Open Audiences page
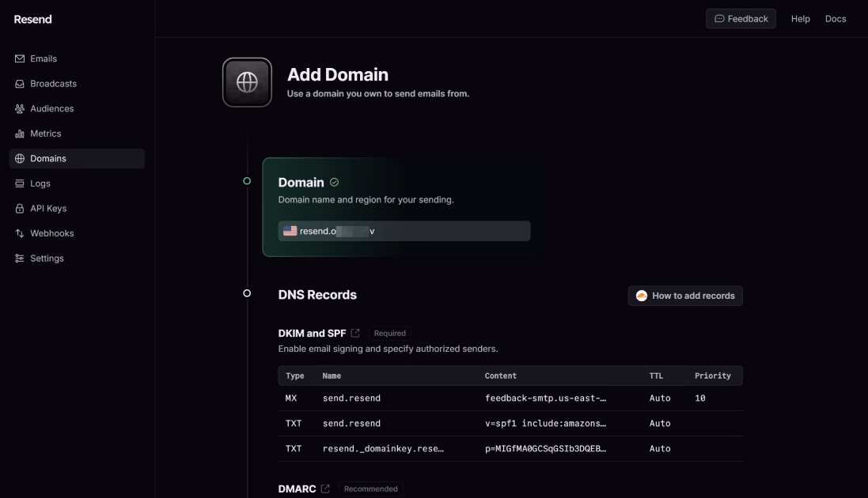The height and width of the screenshot is (498, 868). pyautogui.click(x=77, y=108)
